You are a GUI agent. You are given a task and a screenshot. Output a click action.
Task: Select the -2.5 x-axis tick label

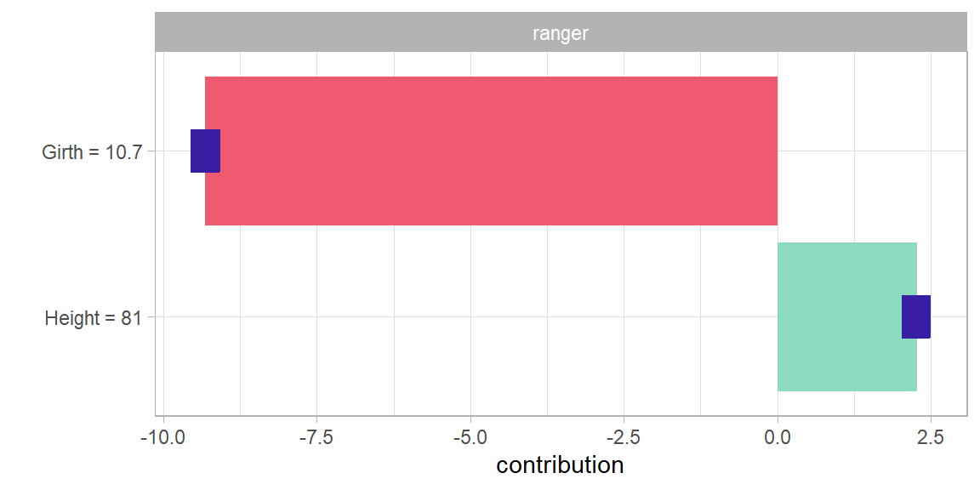pyautogui.click(x=624, y=437)
